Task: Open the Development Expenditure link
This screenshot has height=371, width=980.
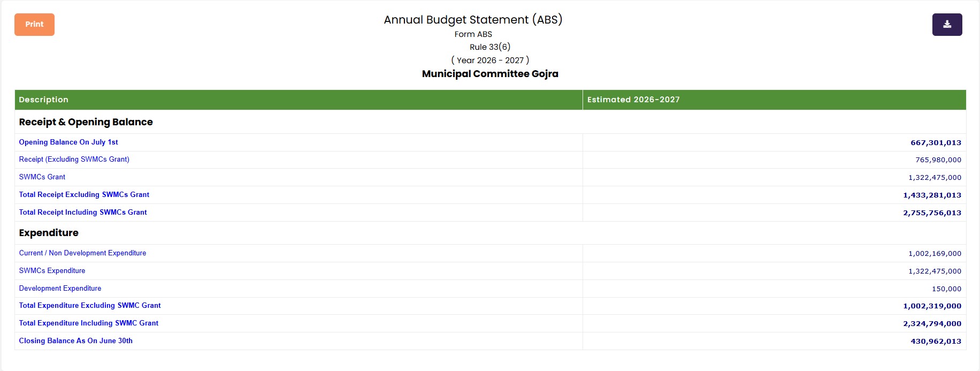Action: click(x=60, y=289)
